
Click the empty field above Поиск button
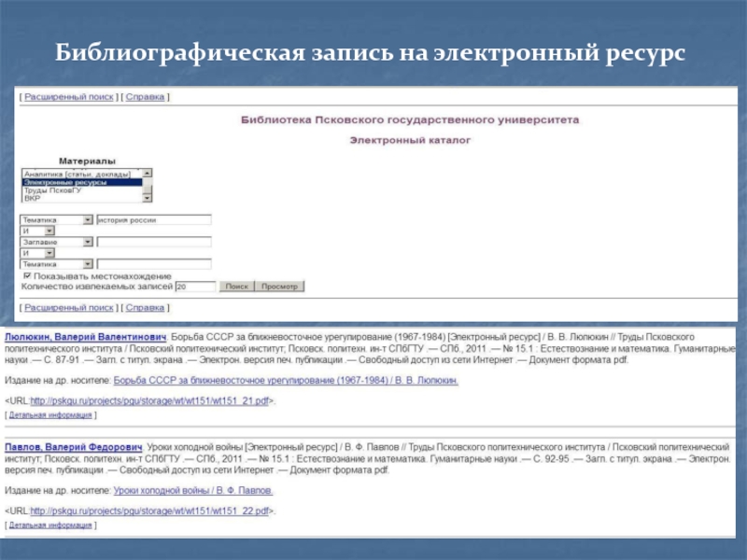pyautogui.click(x=154, y=264)
